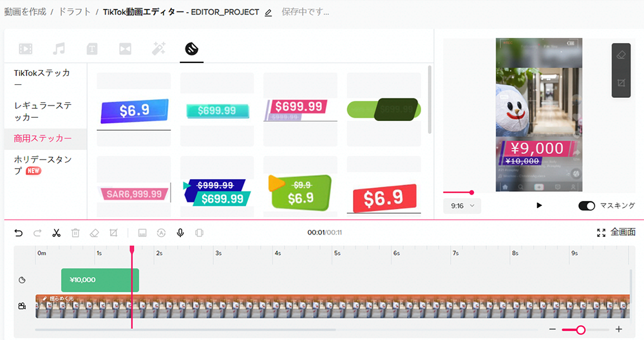Select the scissors split tool
Viewport: 644px width, 340px height.
coord(56,233)
